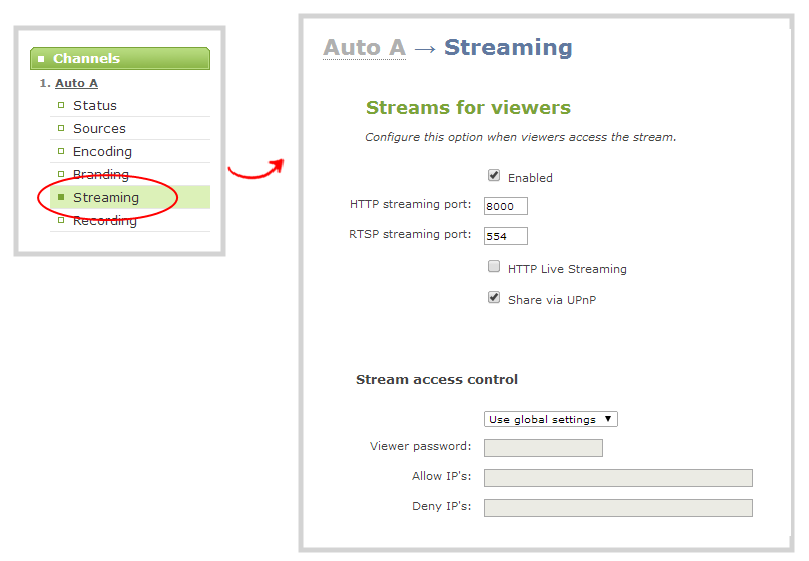
Task: Focus the RTSP streaming port field
Action: tap(505, 236)
